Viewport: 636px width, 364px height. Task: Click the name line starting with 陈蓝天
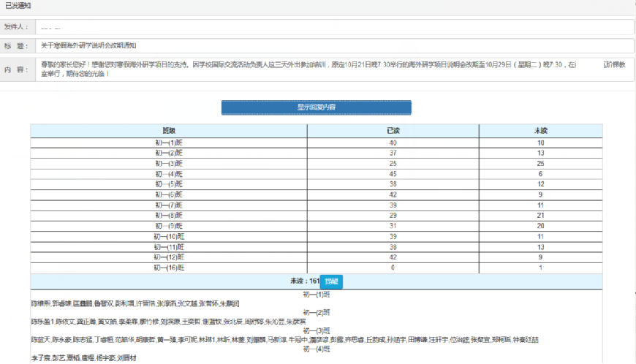(285, 340)
